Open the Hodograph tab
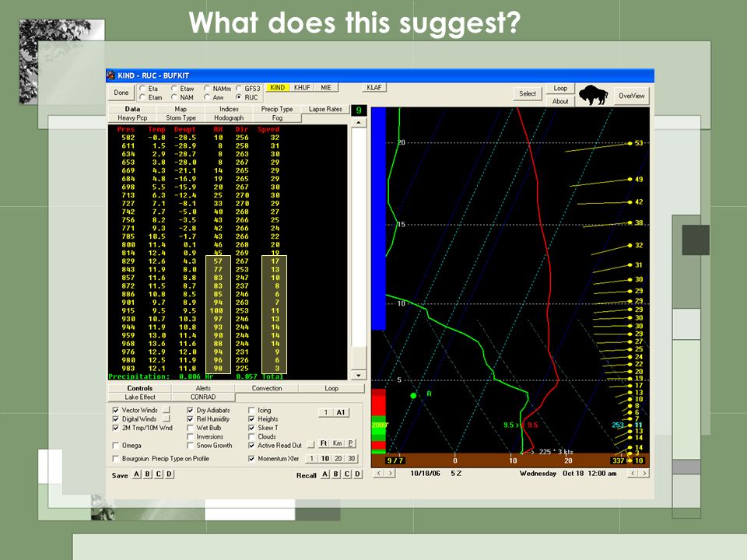Viewport: 747px width, 560px height. [x=229, y=118]
